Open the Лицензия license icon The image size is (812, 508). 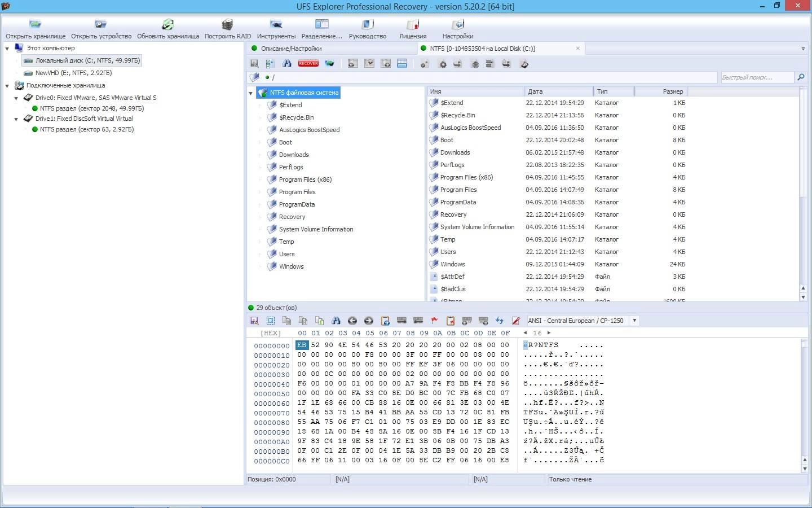click(x=413, y=24)
